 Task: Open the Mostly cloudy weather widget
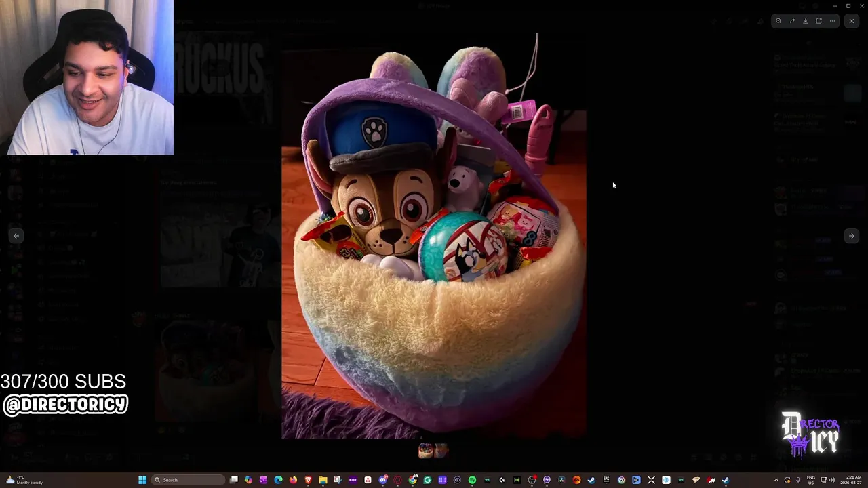click(x=24, y=480)
